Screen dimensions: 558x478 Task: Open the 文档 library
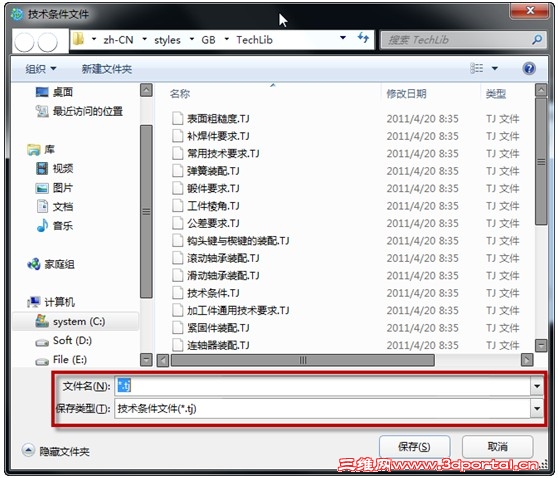[54, 206]
